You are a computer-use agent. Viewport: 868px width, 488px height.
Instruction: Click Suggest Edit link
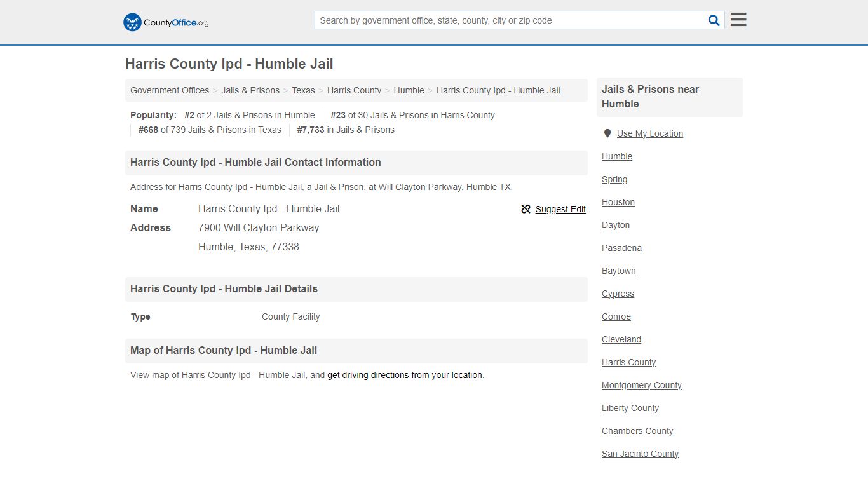click(560, 209)
